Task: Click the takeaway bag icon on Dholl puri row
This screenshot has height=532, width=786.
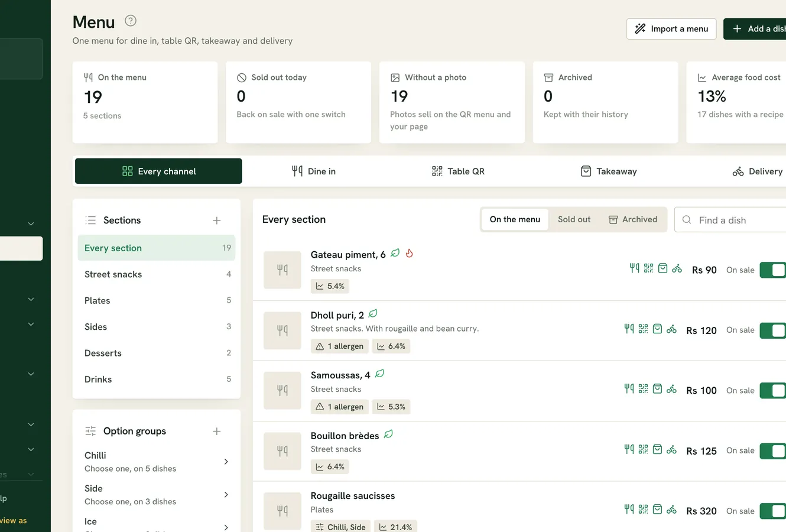Action: [x=657, y=329]
